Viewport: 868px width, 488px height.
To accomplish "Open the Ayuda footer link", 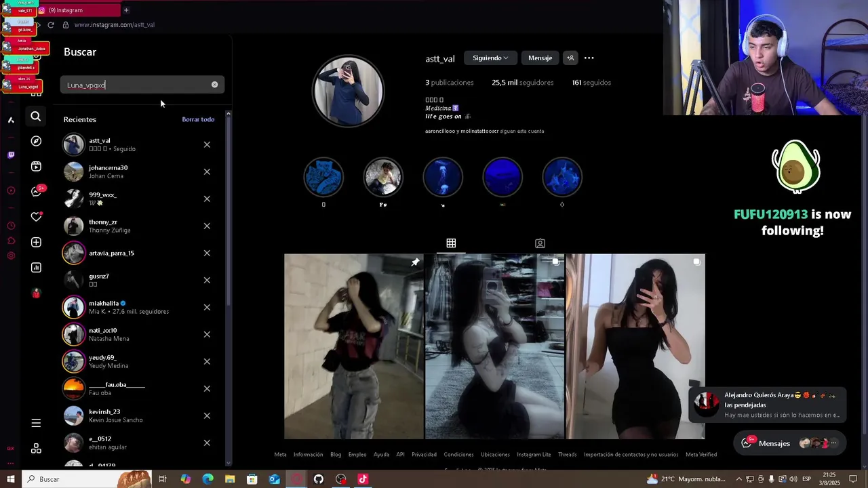I will 381,454.
